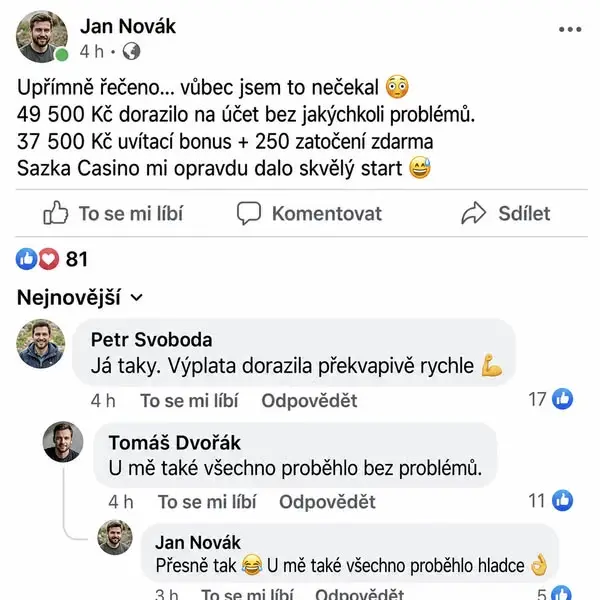The width and height of the screenshot is (600, 600).
Task: Click Tomáš Dvořák's comment avatar
Action: pyautogui.click(x=63, y=442)
